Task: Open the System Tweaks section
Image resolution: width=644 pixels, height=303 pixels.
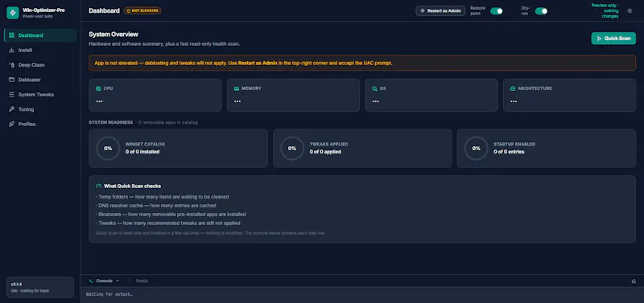Action: [x=40, y=94]
